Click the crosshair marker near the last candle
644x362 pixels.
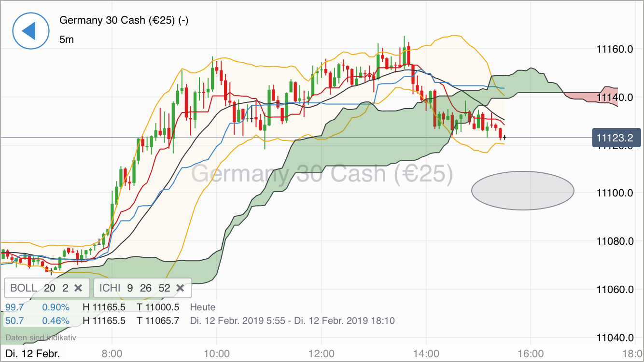tap(505, 138)
